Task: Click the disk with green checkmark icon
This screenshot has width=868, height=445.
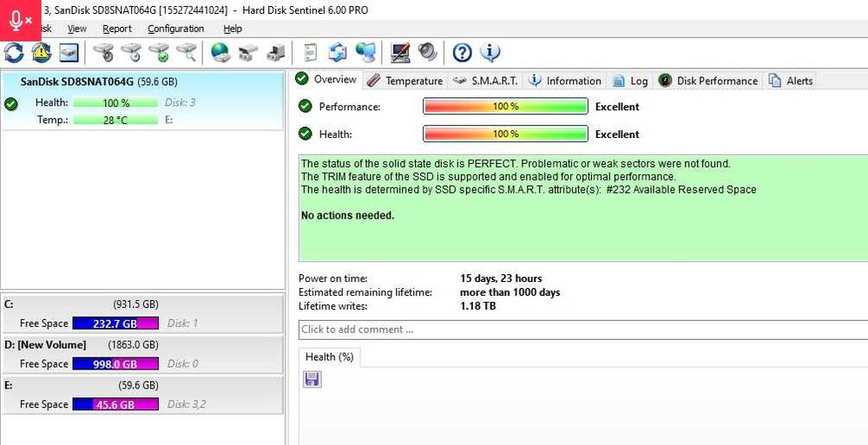Action: (x=159, y=53)
